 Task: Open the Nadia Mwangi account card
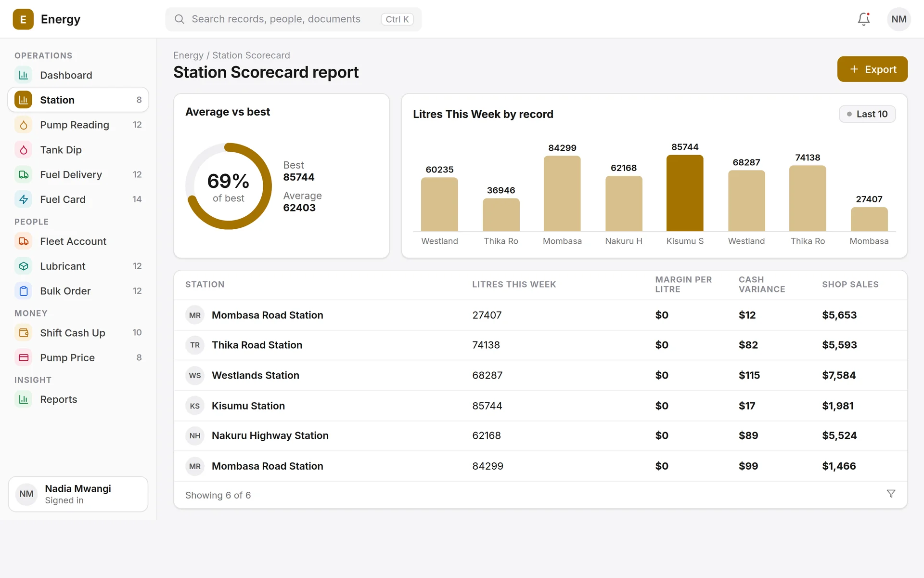point(78,494)
